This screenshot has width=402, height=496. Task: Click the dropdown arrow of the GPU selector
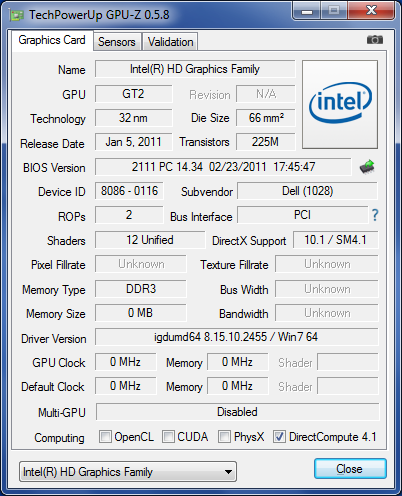[x=228, y=472]
